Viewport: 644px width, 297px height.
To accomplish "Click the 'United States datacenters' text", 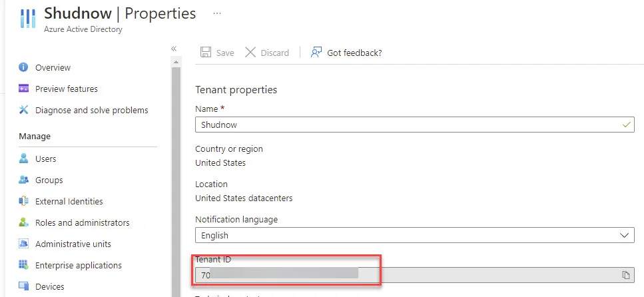I will (x=244, y=198).
